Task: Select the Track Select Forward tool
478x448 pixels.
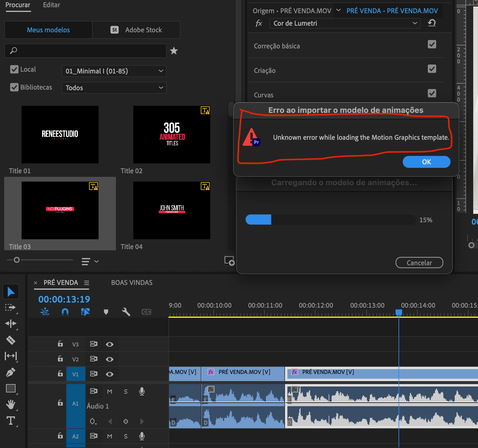Action: (11, 308)
